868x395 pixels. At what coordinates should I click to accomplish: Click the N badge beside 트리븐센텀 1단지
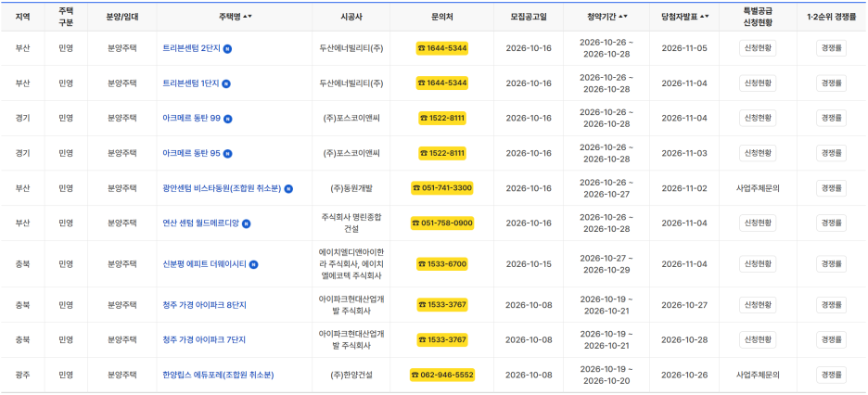click(226, 83)
